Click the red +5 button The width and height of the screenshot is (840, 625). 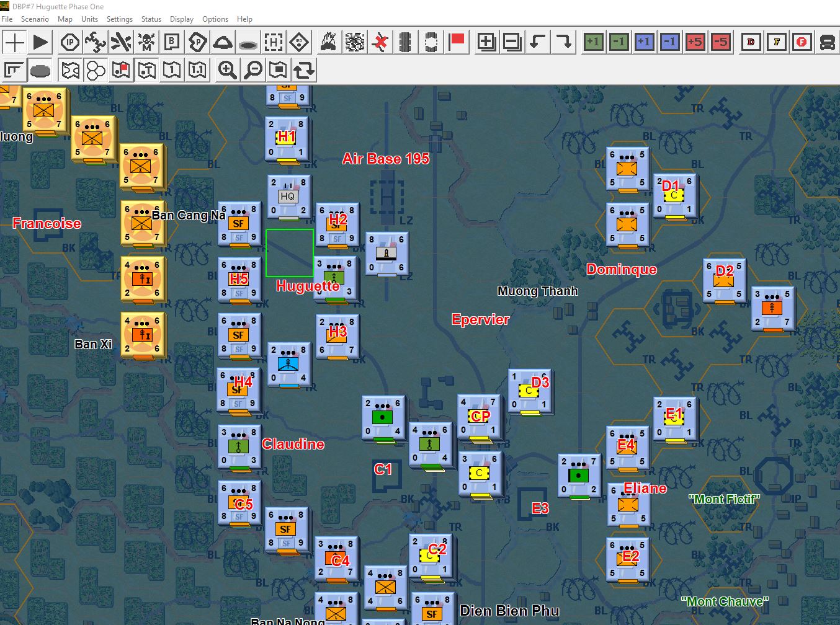pos(695,42)
